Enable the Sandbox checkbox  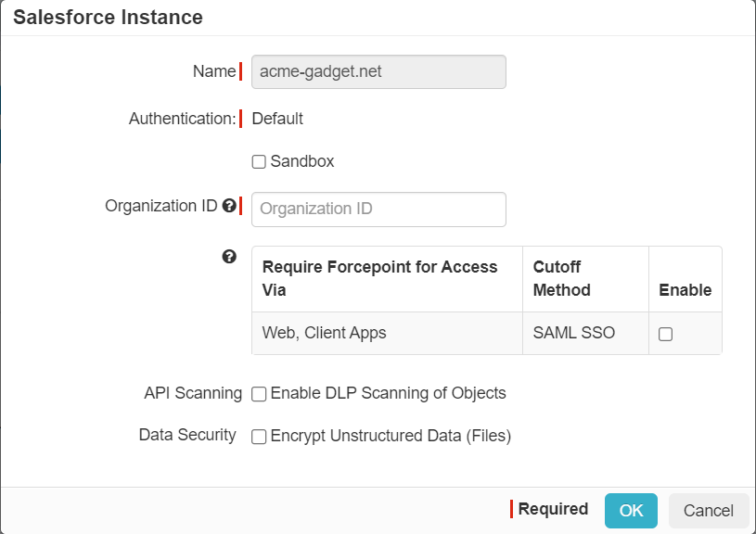258,161
